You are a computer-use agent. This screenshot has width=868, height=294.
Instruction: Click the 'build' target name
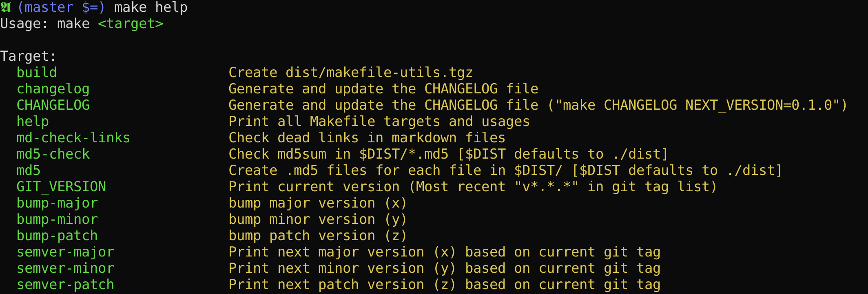pos(37,73)
